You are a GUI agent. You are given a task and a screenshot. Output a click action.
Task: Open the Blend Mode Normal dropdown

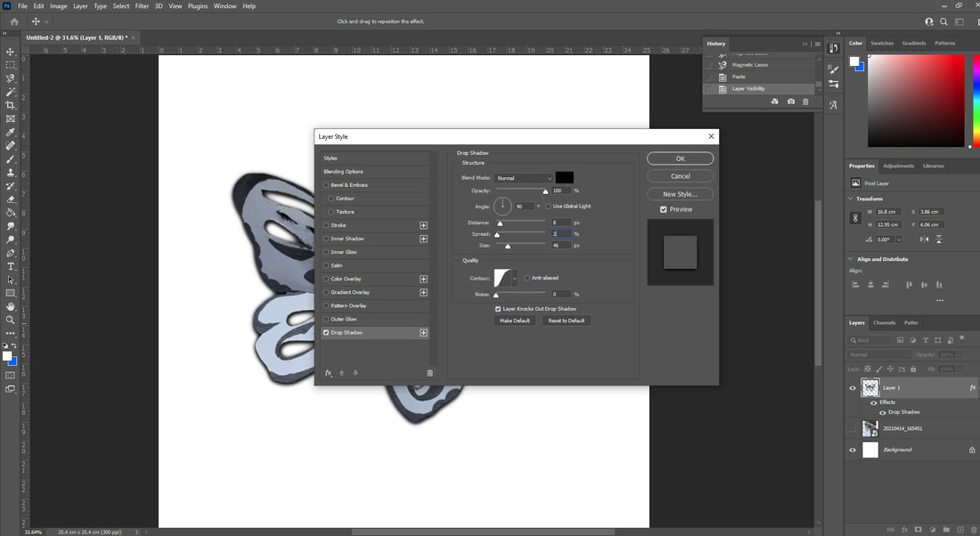point(524,178)
